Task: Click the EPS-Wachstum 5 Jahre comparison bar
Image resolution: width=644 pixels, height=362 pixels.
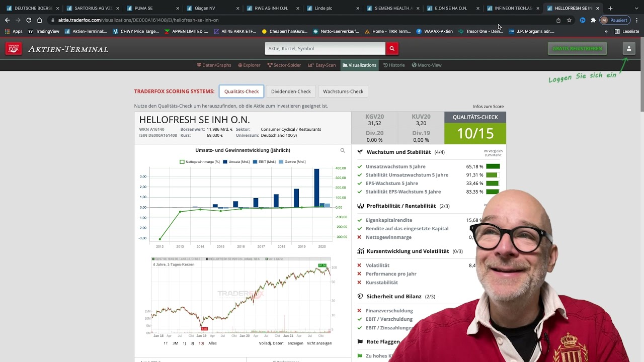Action: point(493,184)
